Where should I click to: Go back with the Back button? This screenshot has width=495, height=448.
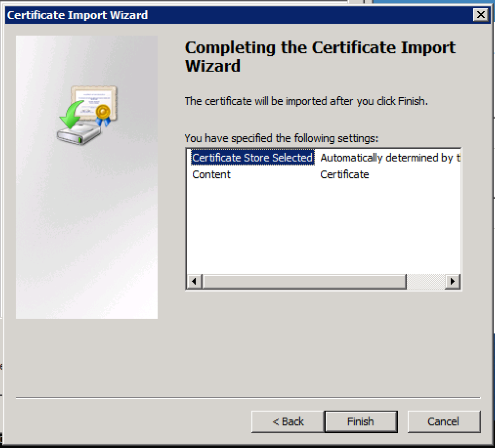tap(288, 422)
